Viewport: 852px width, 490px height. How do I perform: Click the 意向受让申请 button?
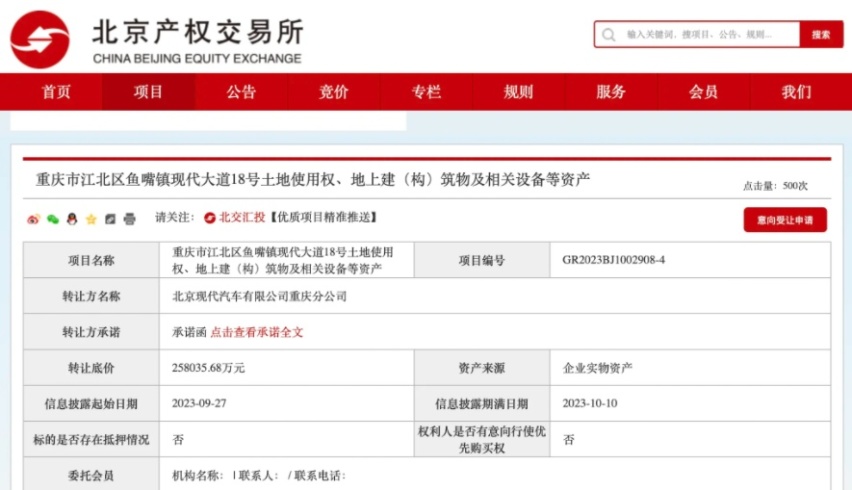point(785,220)
